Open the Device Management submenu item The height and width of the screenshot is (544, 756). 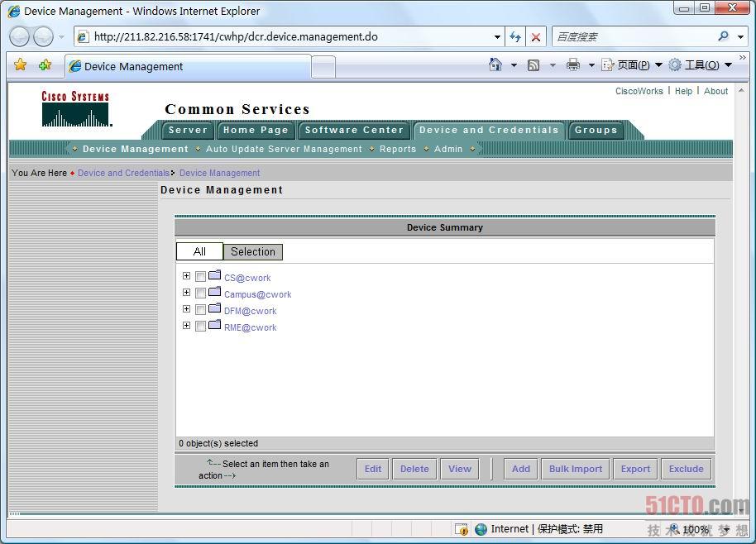(136, 150)
